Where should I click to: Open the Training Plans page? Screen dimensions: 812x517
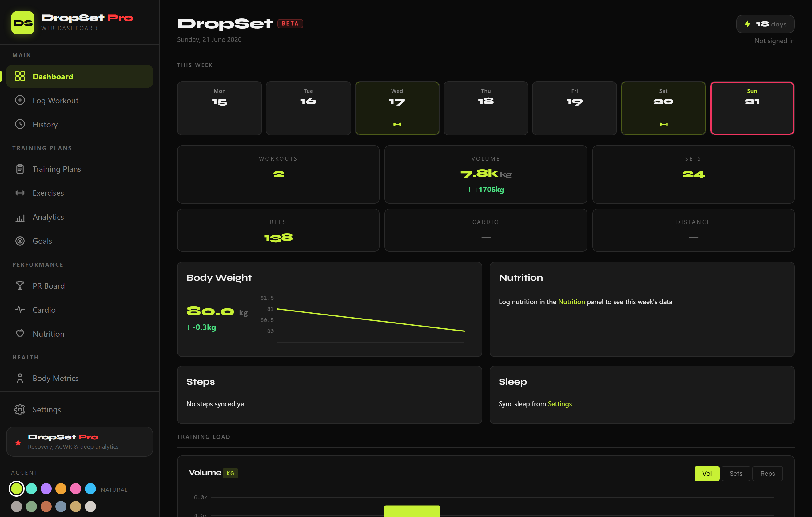pyautogui.click(x=80, y=169)
